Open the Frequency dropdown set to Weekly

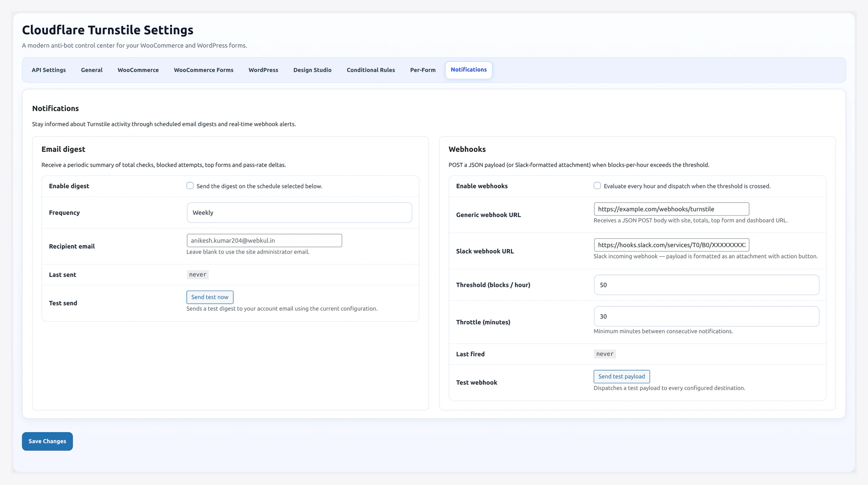(299, 212)
